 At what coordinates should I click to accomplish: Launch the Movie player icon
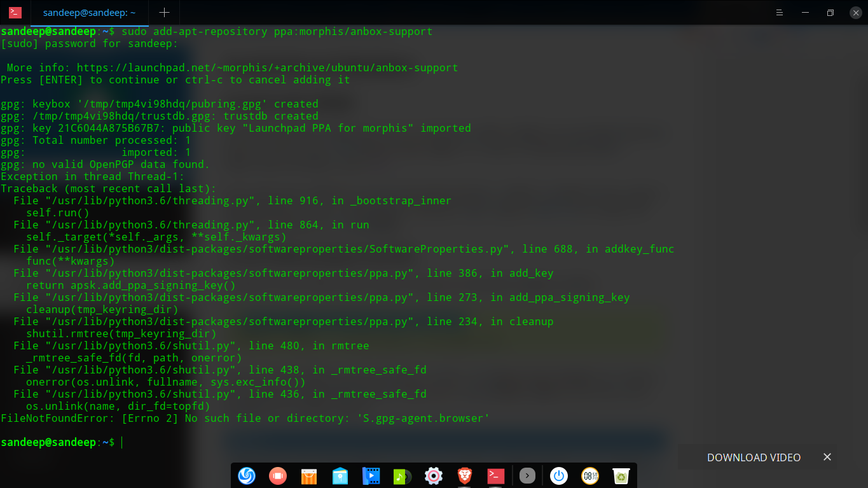pos(371,476)
